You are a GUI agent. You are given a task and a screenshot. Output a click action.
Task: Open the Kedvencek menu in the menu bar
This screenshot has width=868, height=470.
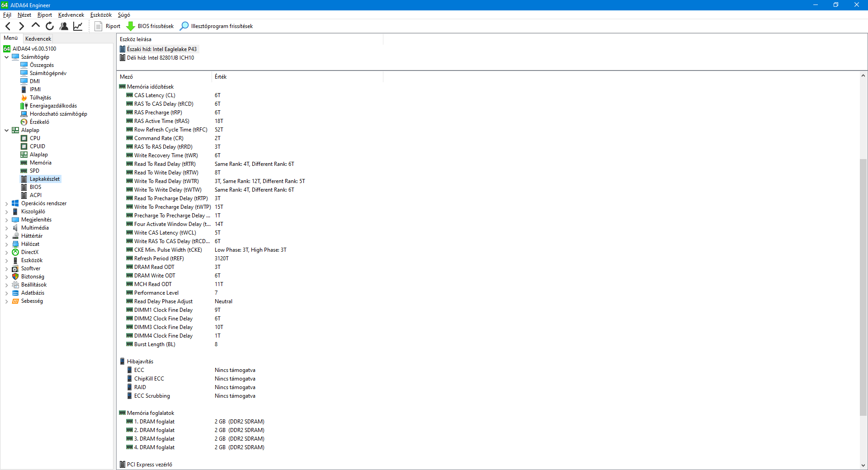[71, 15]
